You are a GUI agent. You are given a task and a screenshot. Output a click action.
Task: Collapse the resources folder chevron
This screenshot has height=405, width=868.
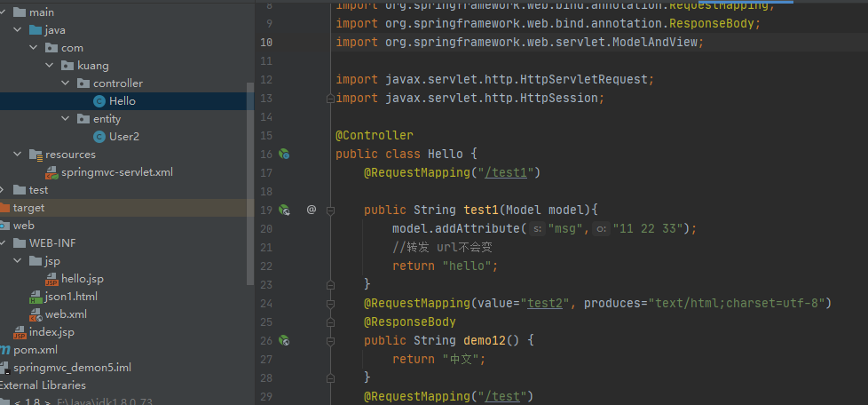coord(18,154)
